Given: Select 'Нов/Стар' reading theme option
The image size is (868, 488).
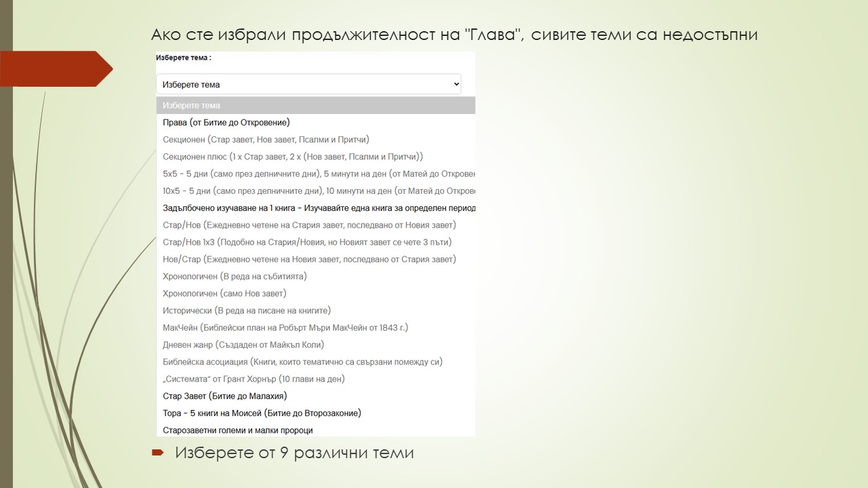Looking at the screenshot, I should tap(309, 259).
